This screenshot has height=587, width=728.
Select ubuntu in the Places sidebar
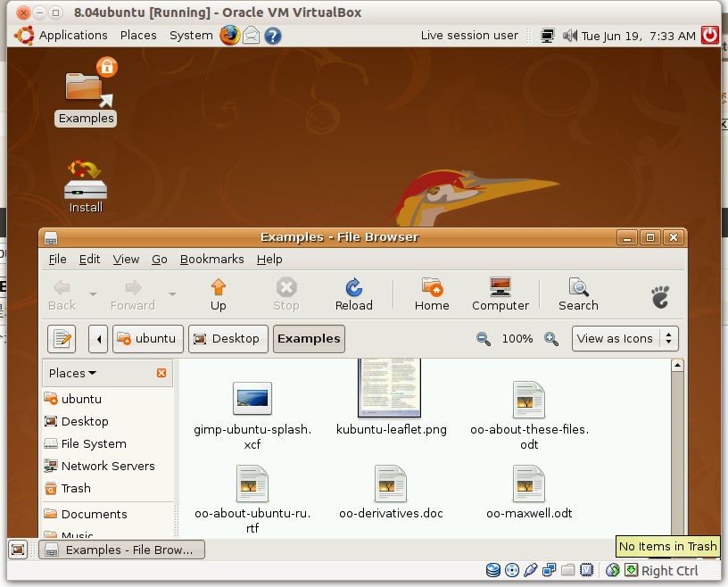pyautogui.click(x=108, y=399)
